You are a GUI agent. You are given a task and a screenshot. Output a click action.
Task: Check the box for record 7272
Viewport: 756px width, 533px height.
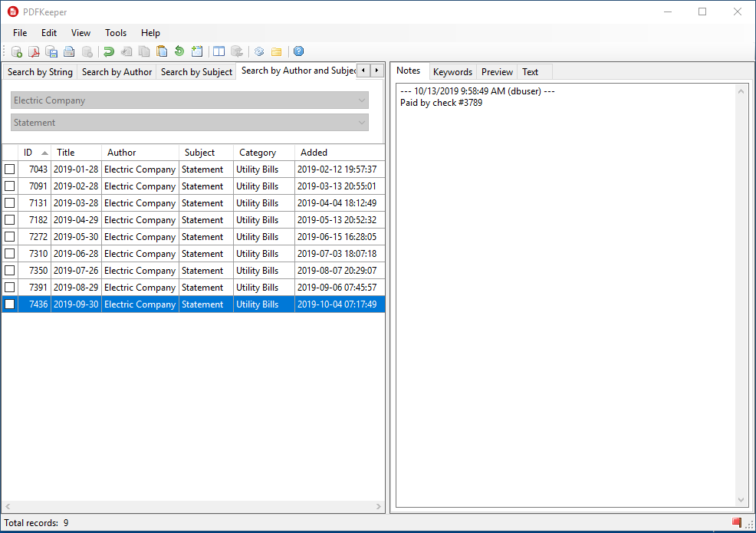coord(10,237)
